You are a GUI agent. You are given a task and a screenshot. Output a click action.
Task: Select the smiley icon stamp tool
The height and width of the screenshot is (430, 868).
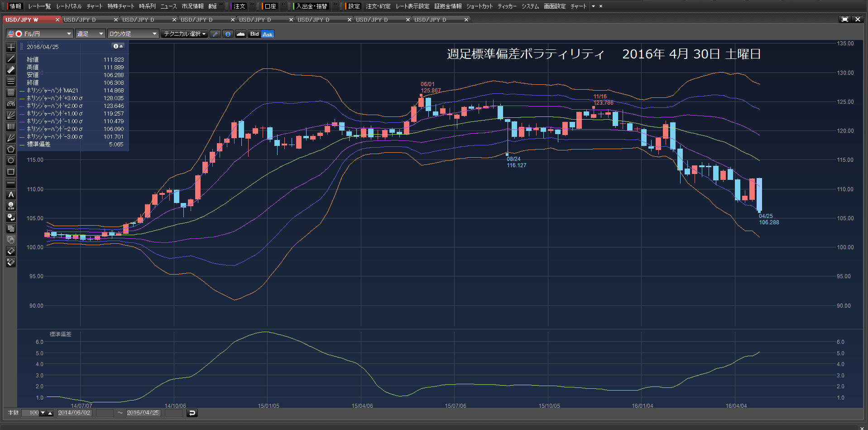pos(11,206)
